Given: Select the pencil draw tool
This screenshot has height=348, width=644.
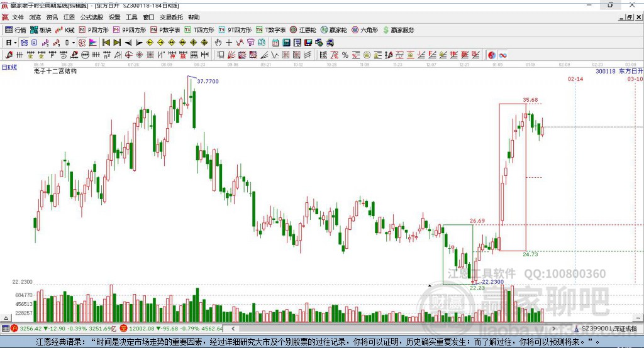Looking at the screenshot, I should click(x=9, y=55).
